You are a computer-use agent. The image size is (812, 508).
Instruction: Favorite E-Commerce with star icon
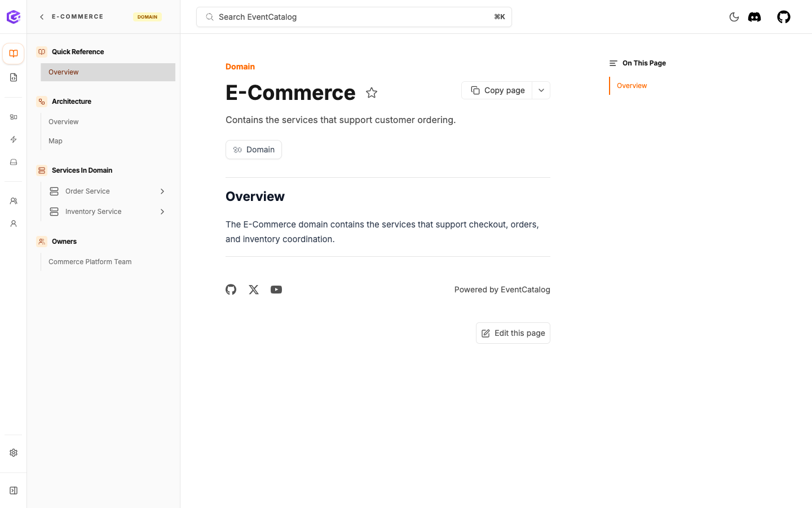[x=372, y=93]
